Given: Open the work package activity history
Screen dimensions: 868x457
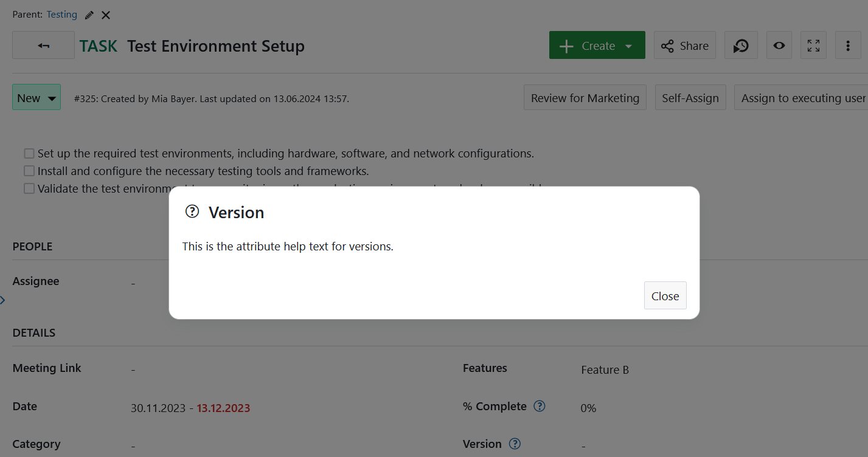Looking at the screenshot, I should (x=741, y=45).
